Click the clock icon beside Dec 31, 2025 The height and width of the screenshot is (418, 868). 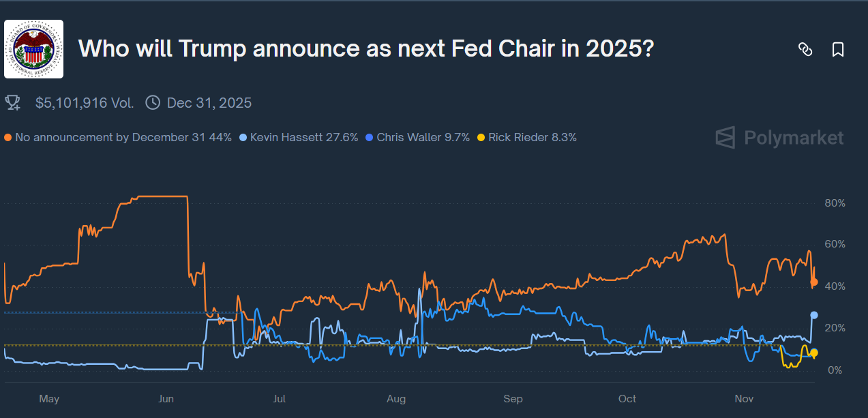tap(152, 102)
